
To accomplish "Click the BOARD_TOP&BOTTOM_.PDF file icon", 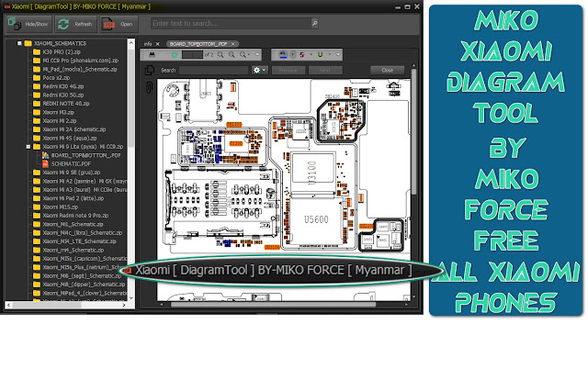I will pyautogui.click(x=45, y=155).
